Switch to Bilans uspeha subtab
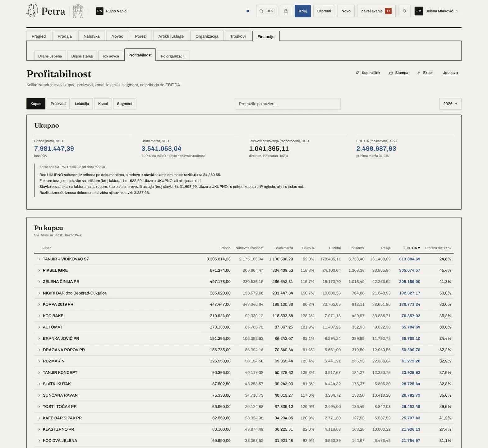Image resolution: width=488 pixels, height=448 pixels. click(50, 56)
